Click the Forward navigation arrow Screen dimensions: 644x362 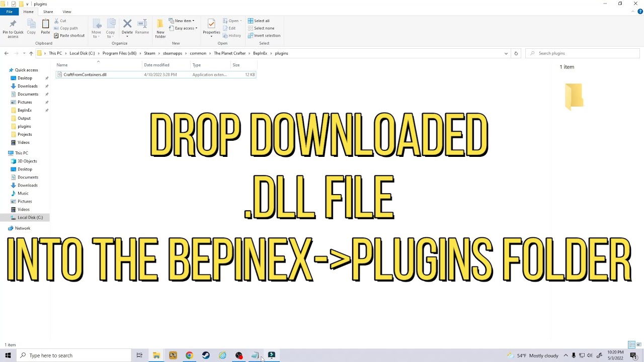coord(17,53)
